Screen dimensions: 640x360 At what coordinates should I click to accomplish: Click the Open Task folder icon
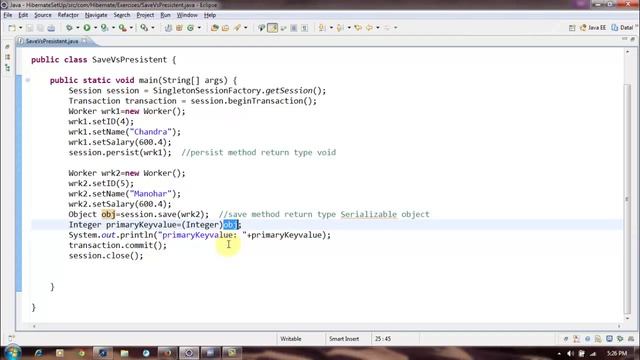225,28
